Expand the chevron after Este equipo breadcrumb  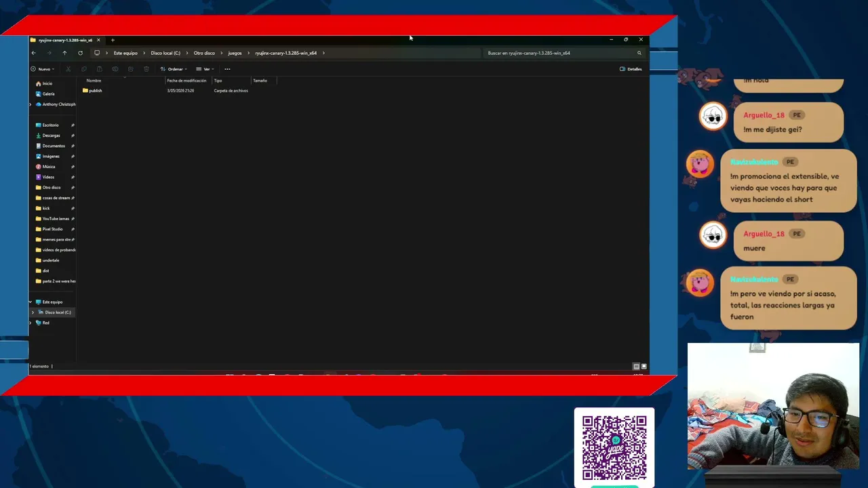[x=144, y=53]
